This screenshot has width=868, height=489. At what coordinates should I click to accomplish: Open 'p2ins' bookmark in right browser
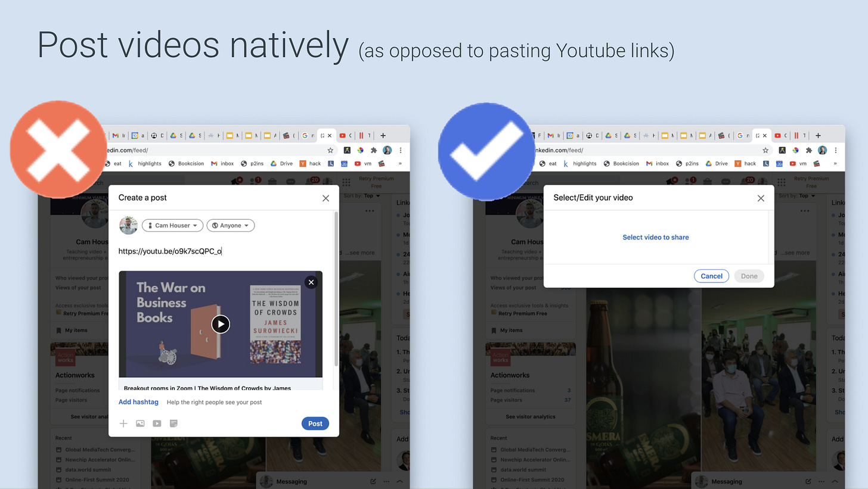(x=688, y=163)
